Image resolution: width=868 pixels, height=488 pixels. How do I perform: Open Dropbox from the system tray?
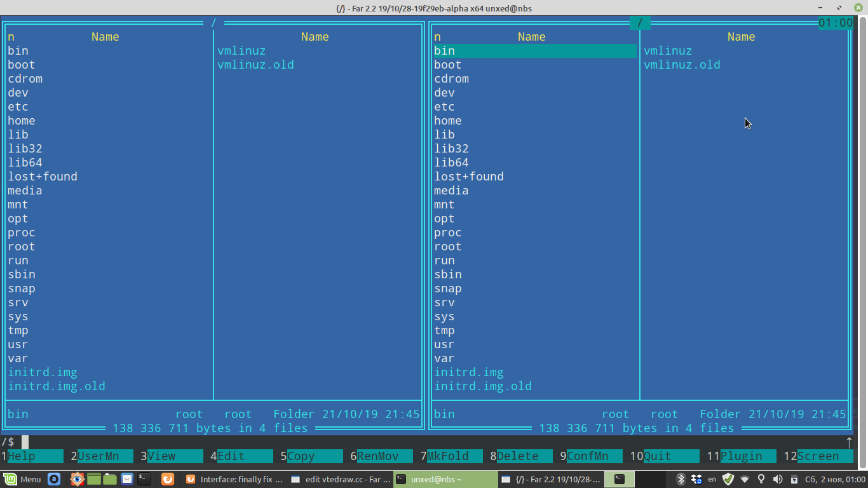pyautogui.click(x=696, y=479)
